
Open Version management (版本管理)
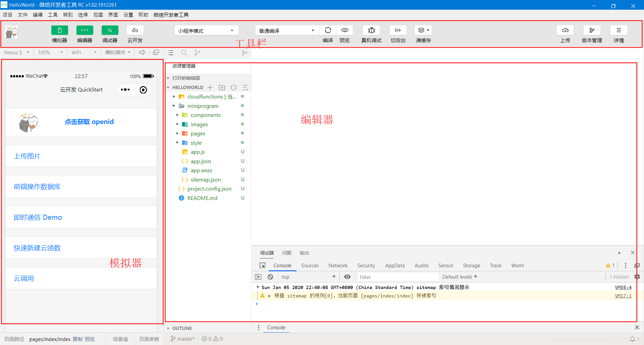click(592, 30)
